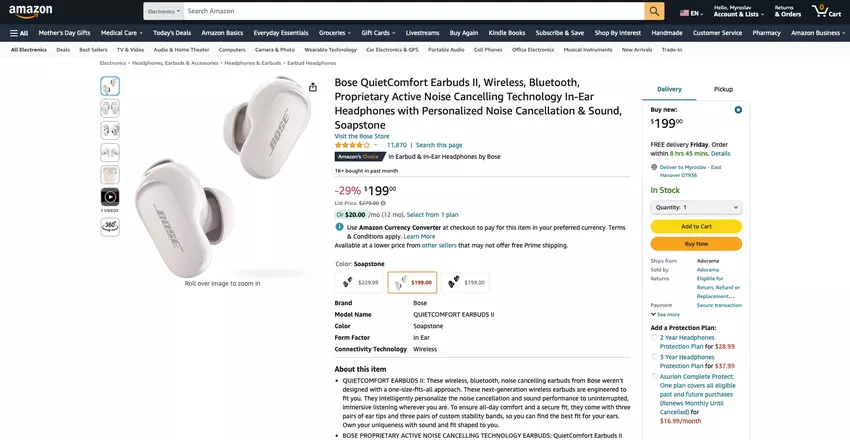The width and height of the screenshot is (850, 440).
Task: Open the Electronics search category dropdown
Action: click(164, 11)
